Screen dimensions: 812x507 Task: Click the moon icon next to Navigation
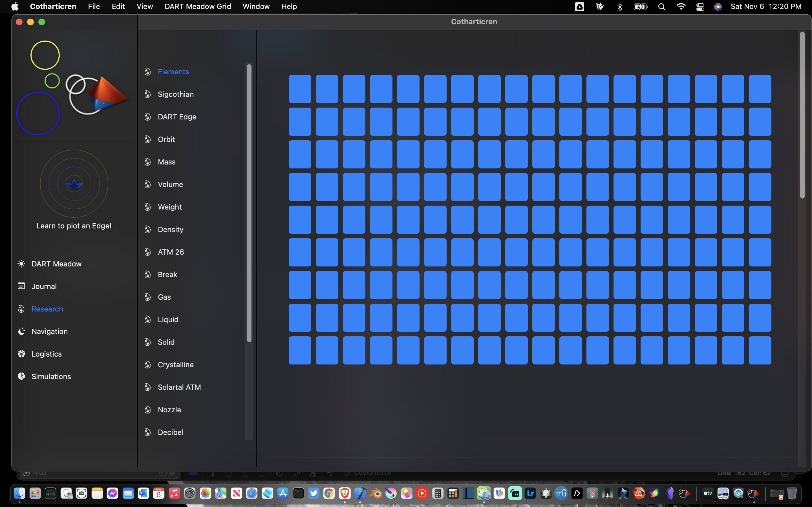[21, 331]
